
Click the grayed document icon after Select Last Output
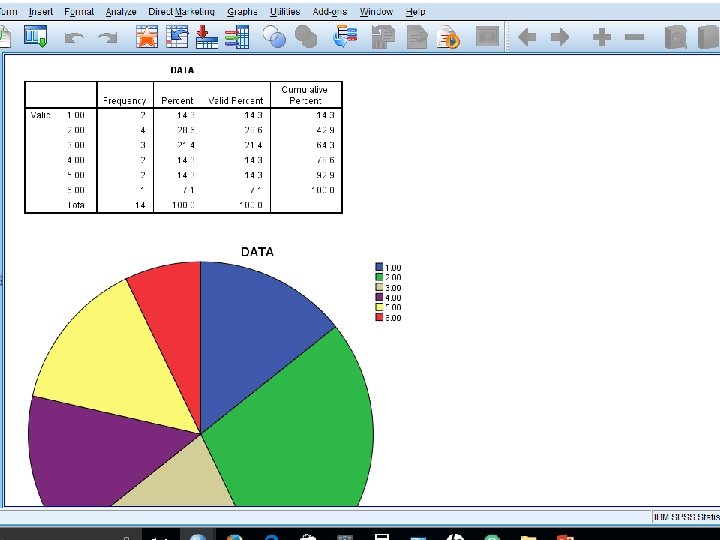pos(383,37)
